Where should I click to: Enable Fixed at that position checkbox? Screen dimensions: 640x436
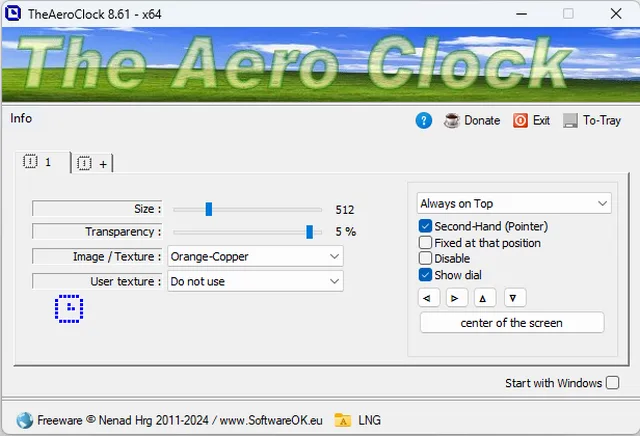pos(425,242)
